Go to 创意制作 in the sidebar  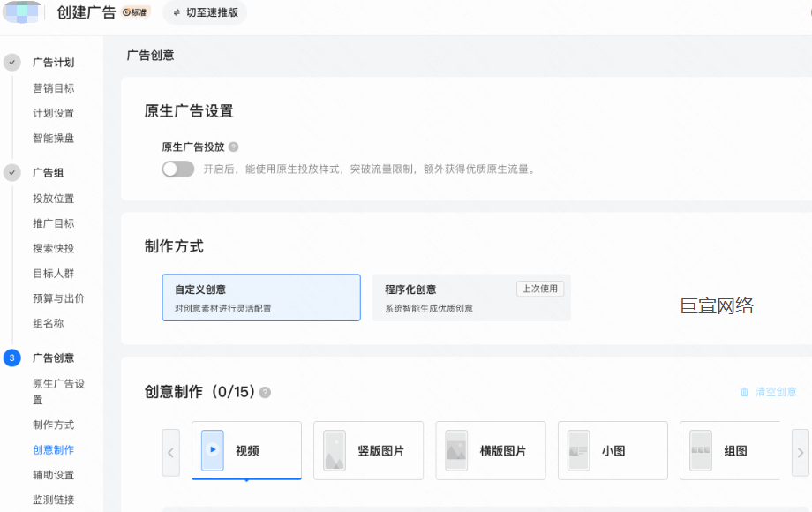(53, 449)
